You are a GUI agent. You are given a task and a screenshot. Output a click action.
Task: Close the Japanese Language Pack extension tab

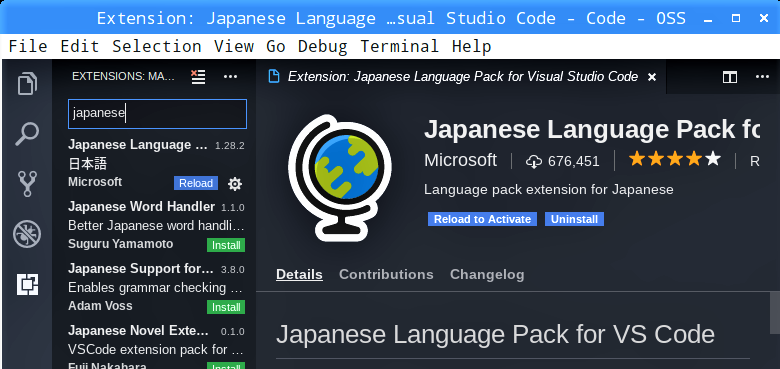(652, 77)
